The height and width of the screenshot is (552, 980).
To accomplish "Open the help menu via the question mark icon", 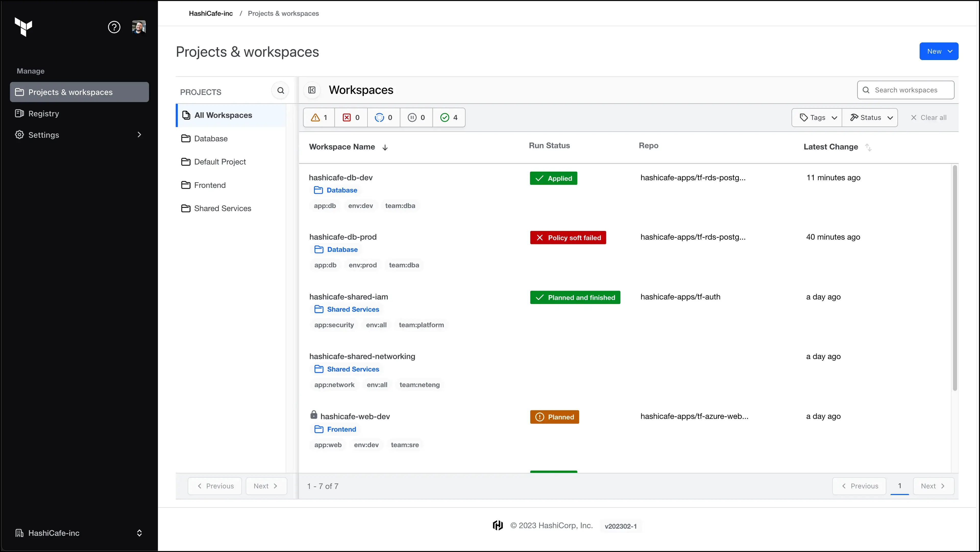I will (114, 27).
